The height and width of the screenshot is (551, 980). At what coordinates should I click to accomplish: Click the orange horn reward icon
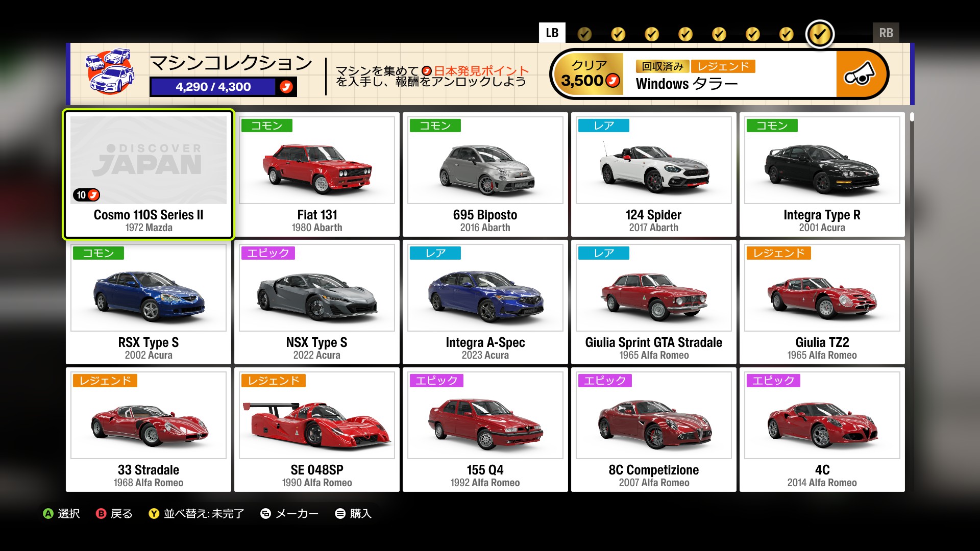(860, 74)
